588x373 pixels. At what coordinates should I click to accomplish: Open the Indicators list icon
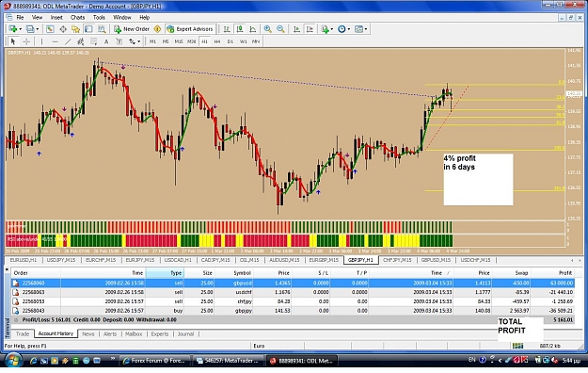tap(325, 29)
